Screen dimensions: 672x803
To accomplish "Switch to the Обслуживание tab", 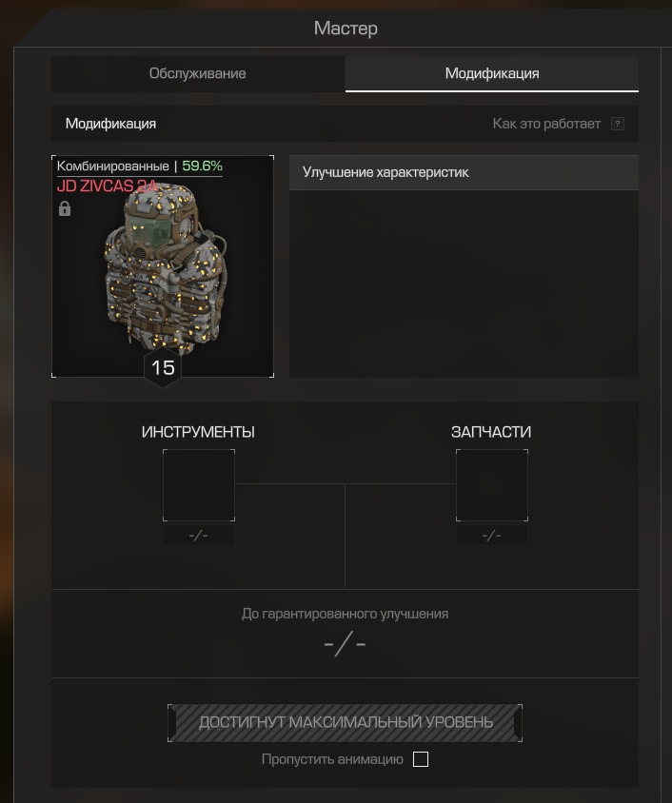I will tap(198, 74).
